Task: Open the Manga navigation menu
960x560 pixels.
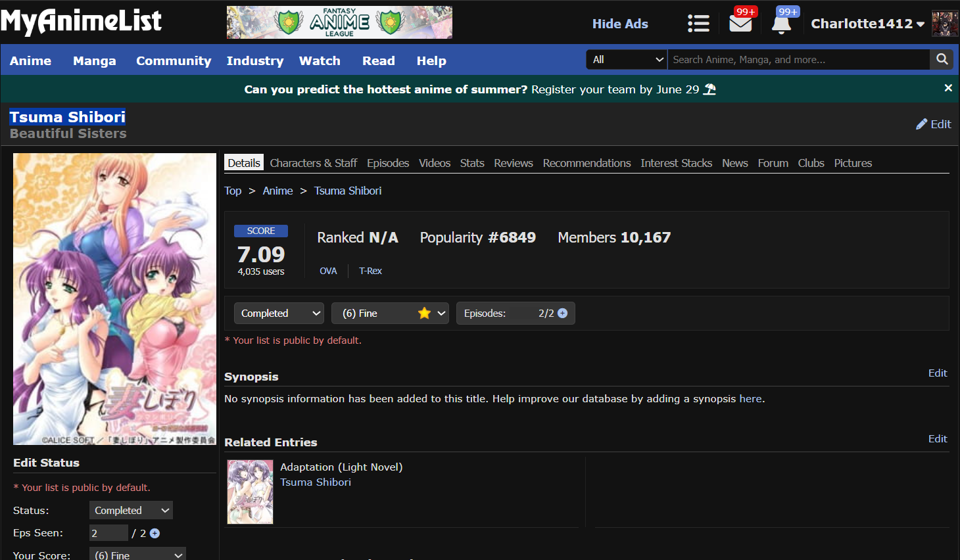Action: coord(94,60)
